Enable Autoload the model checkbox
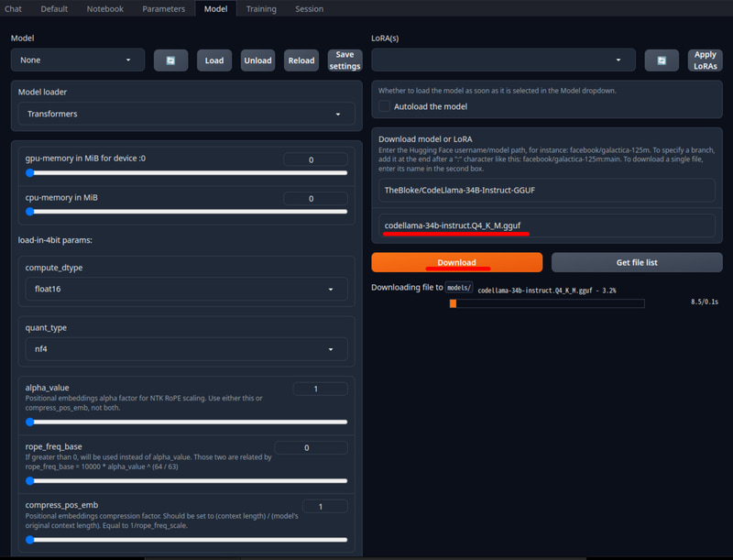Viewport: 733px width, 560px height. pyautogui.click(x=384, y=106)
